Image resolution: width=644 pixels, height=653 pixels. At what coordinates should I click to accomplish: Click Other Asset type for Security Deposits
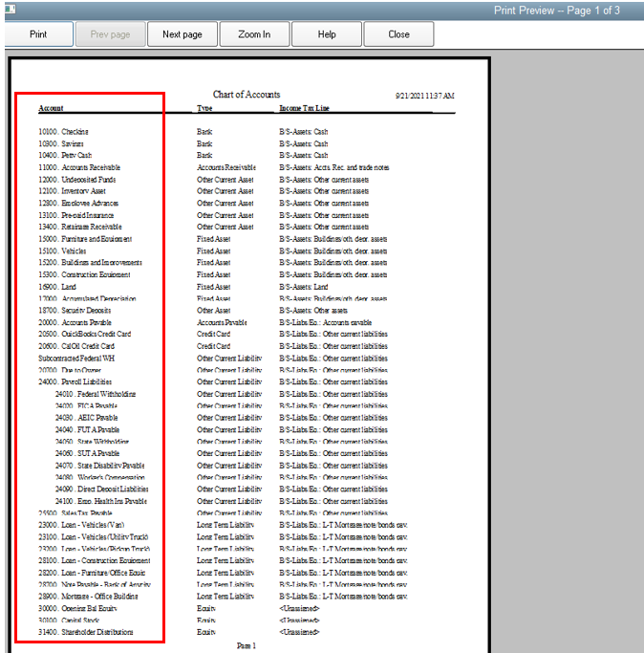pos(214,311)
